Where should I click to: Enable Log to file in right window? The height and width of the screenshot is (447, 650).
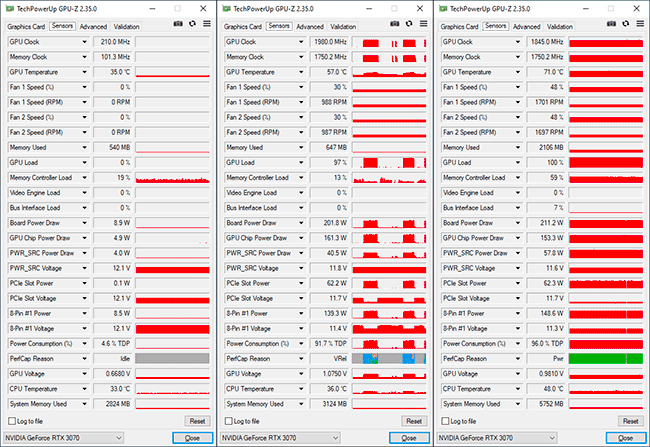(446, 421)
